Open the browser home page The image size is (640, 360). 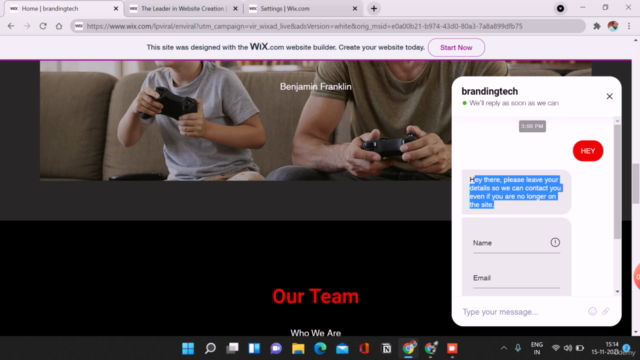point(59,26)
